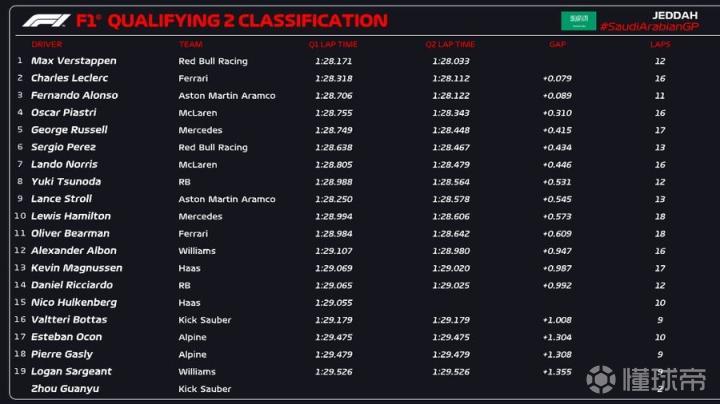Image resolution: width=720 pixels, height=404 pixels.
Task: Select Max Verstappen's driver name
Action: pyautogui.click(x=73, y=61)
